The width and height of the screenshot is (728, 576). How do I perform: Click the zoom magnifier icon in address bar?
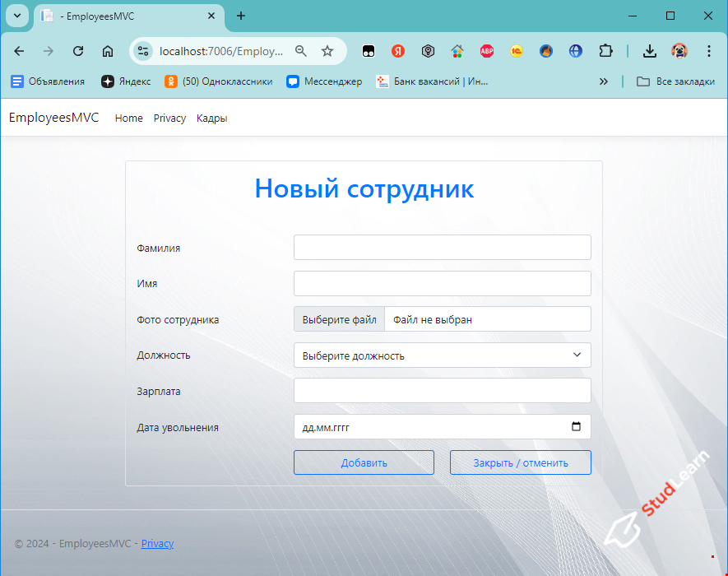coord(301,51)
